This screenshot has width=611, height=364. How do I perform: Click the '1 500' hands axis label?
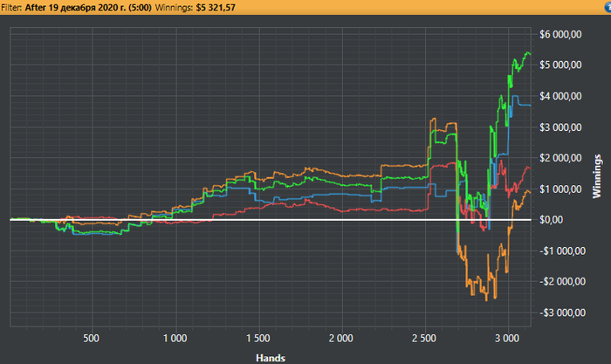258,338
